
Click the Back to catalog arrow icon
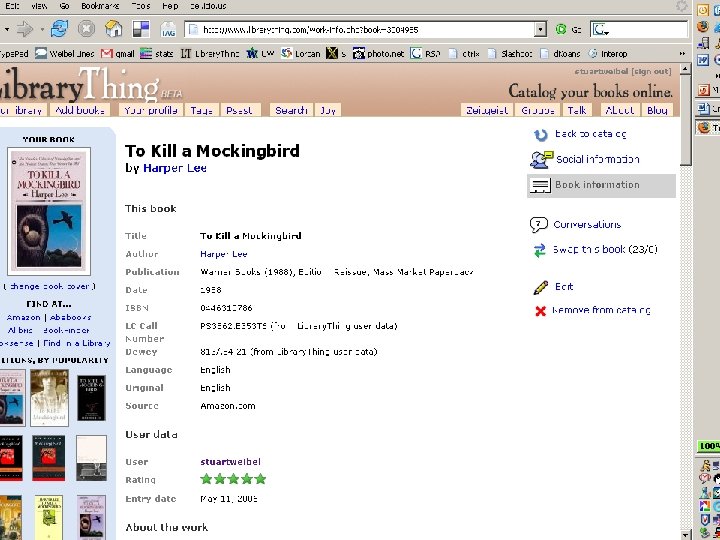pyautogui.click(x=540, y=135)
